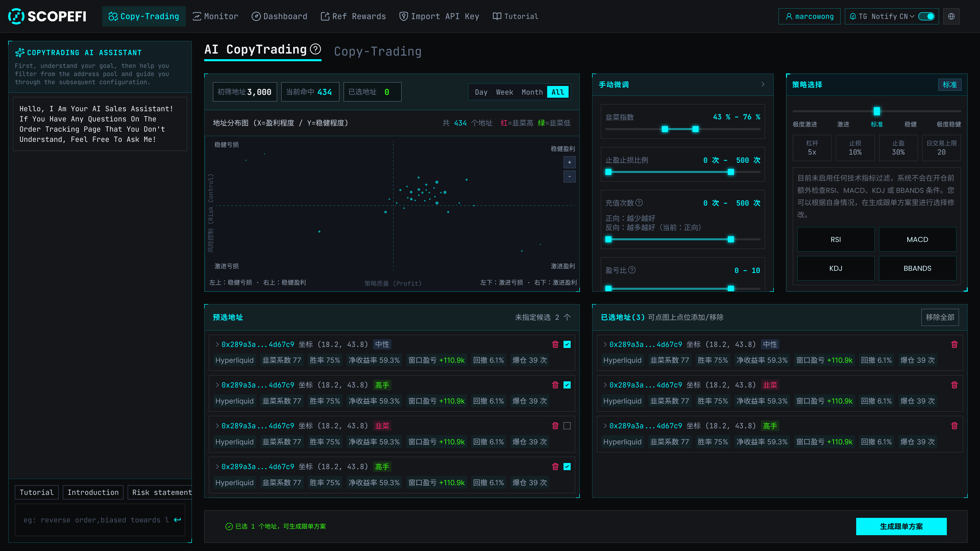Click the Tutorial book icon in navbar
Screen dimensions: 980x551
[x=497, y=16]
